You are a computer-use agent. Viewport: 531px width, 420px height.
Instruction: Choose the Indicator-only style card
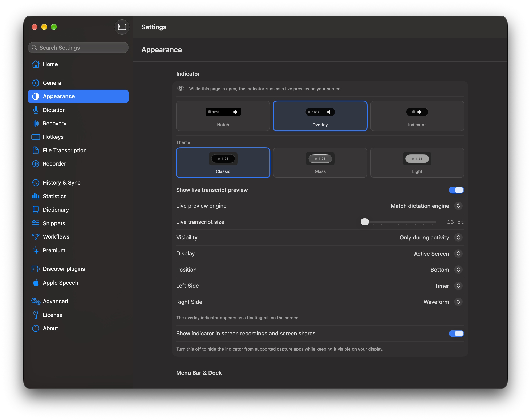click(x=417, y=116)
